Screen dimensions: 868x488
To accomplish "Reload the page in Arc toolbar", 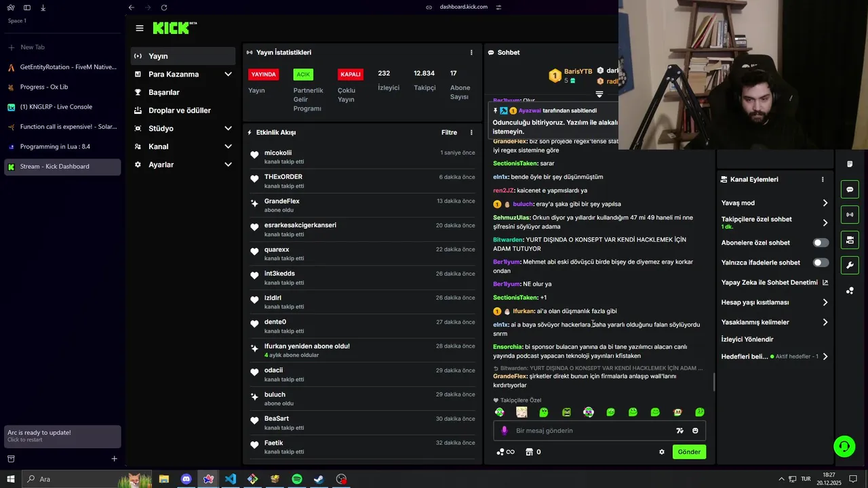I will click(x=164, y=7).
